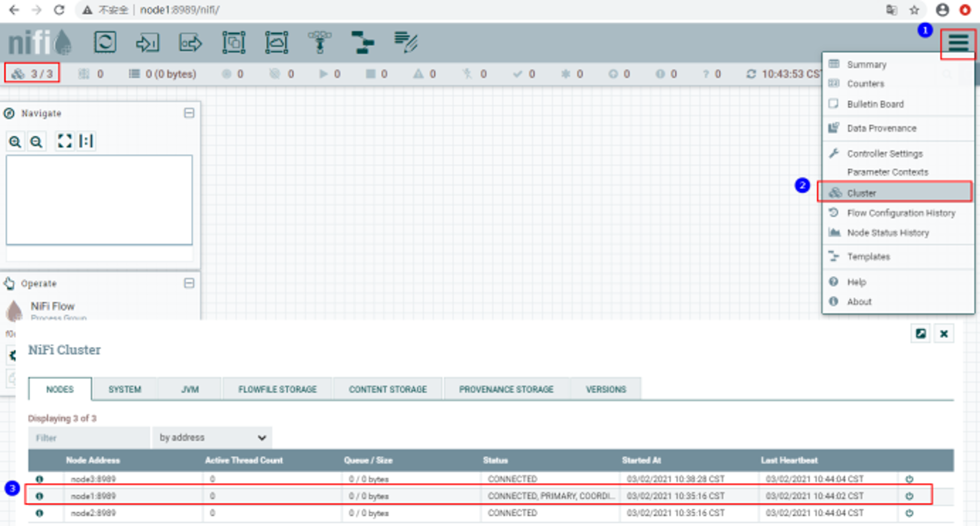Image resolution: width=980 pixels, height=526 pixels.
Task: Pop out the NiFi Cluster dialog
Action: 921,334
